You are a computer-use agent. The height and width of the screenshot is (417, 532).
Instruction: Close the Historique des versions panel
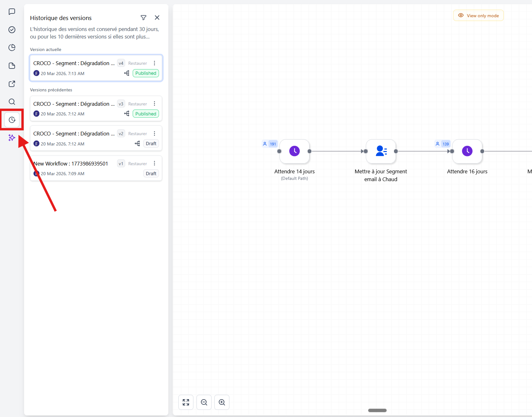tap(157, 18)
